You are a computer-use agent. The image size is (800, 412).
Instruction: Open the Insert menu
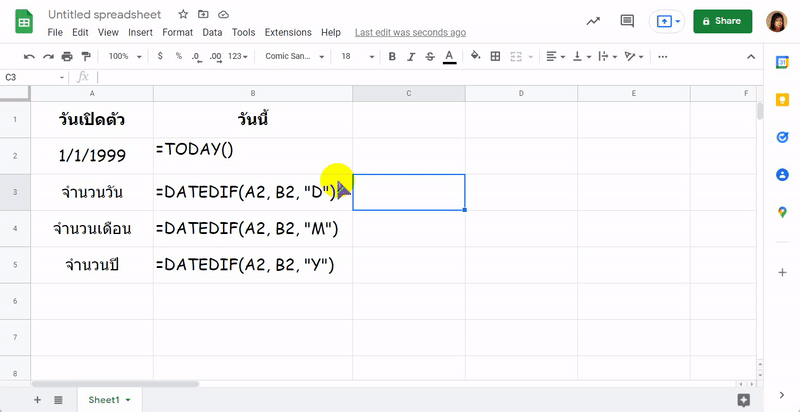tap(140, 32)
